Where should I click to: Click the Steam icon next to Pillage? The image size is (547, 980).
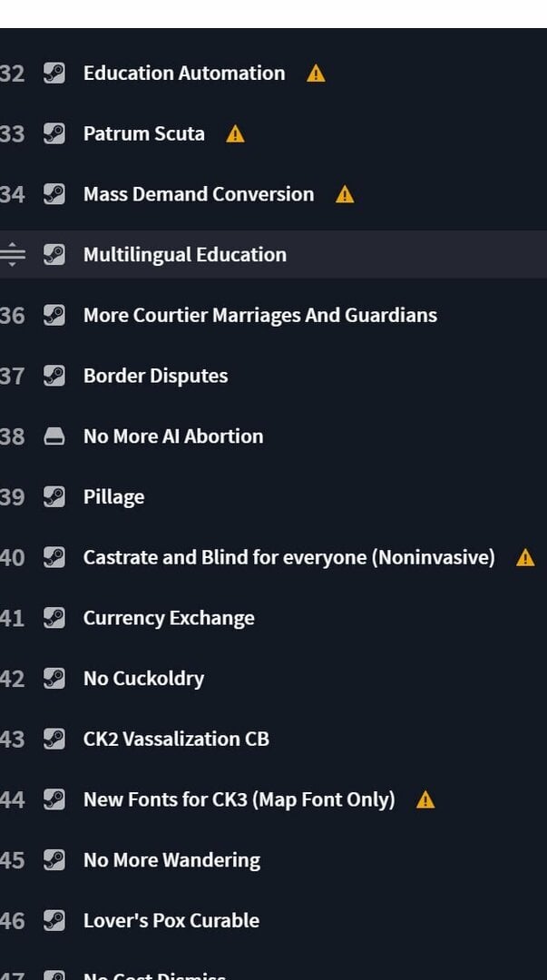click(54, 497)
